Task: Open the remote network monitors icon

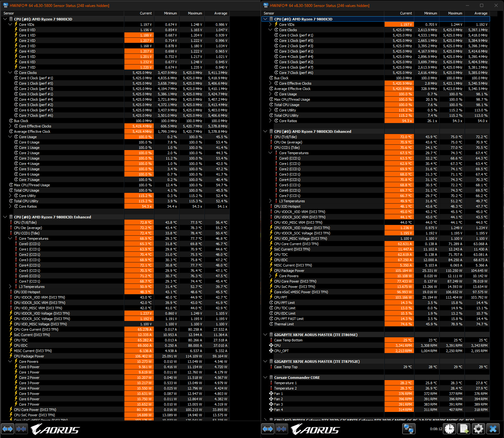Action: point(409,429)
